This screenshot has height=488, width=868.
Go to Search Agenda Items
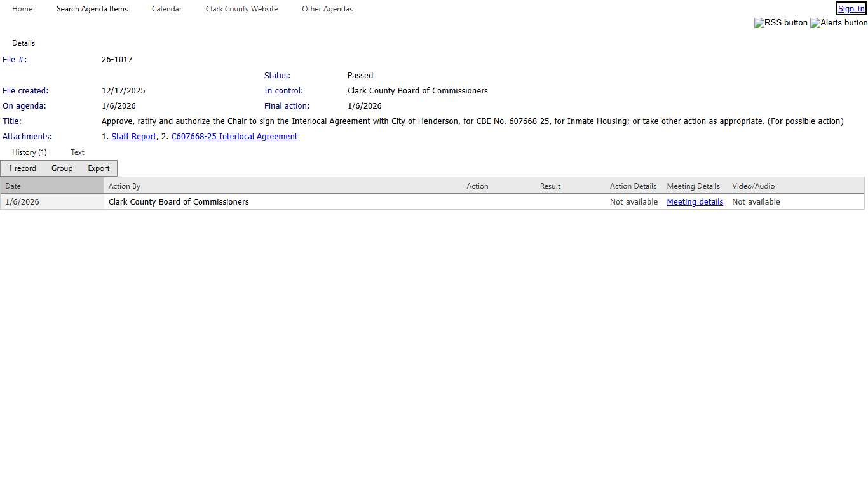[92, 9]
